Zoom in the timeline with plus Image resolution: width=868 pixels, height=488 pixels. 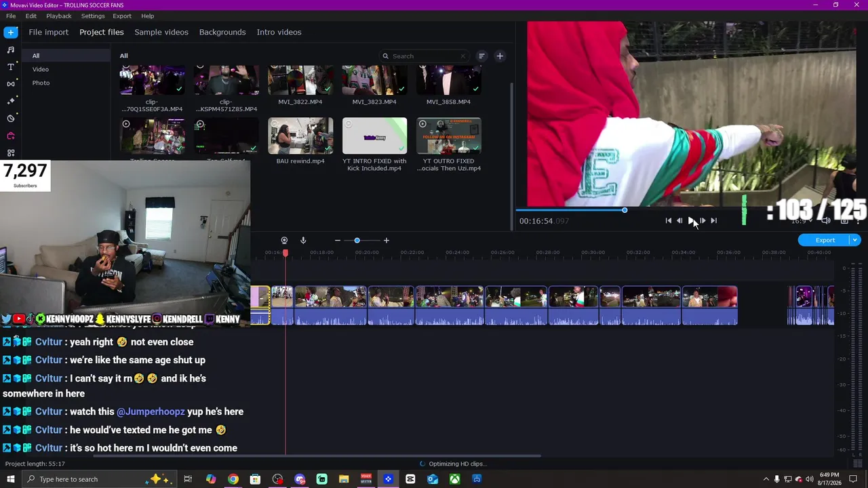coord(387,240)
